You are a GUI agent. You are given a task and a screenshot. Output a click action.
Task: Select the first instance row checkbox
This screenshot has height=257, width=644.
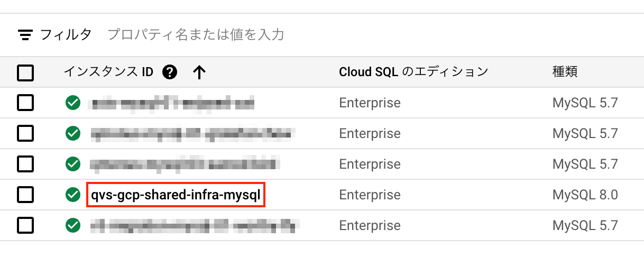click(x=25, y=103)
